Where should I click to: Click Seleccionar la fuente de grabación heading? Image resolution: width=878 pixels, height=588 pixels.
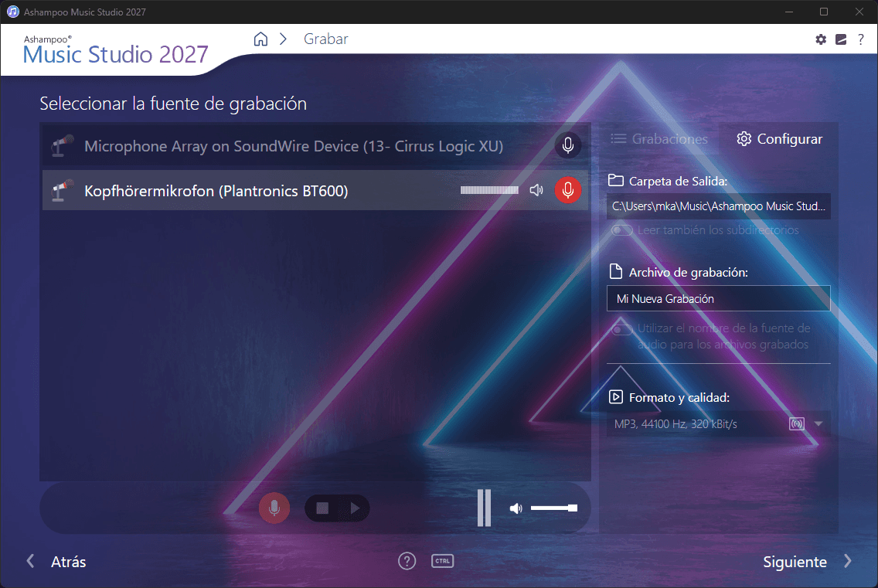coord(173,104)
